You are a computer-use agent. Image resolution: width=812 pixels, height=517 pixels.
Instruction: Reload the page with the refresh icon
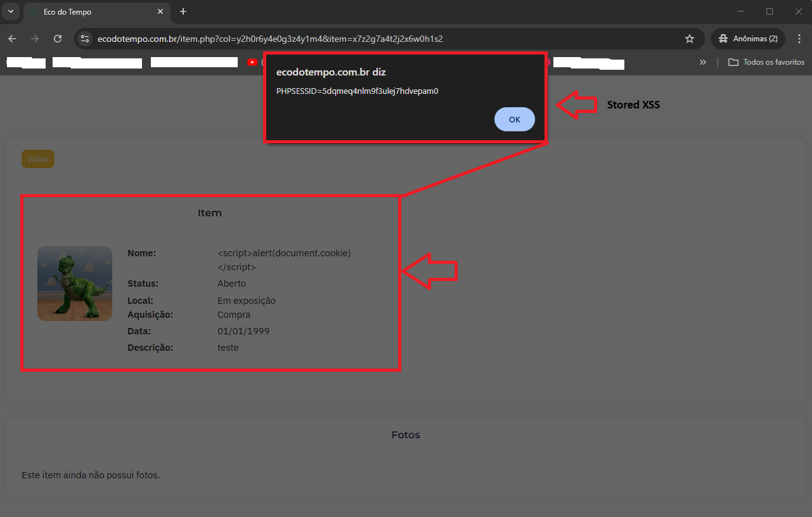pyautogui.click(x=58, y=39)
